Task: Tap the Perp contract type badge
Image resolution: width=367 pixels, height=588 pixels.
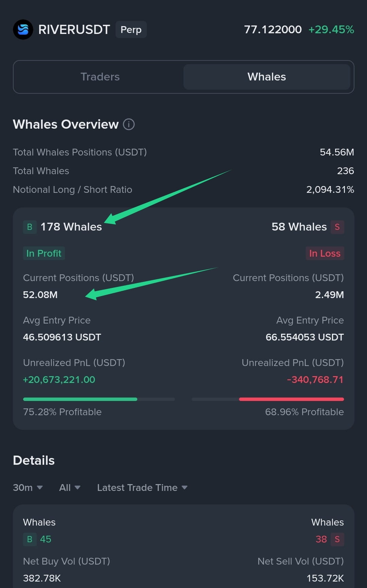Action: 131,30
